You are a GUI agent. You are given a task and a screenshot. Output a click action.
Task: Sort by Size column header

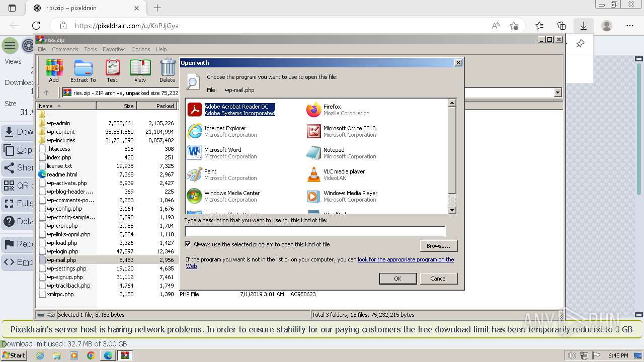pos(116,106)
